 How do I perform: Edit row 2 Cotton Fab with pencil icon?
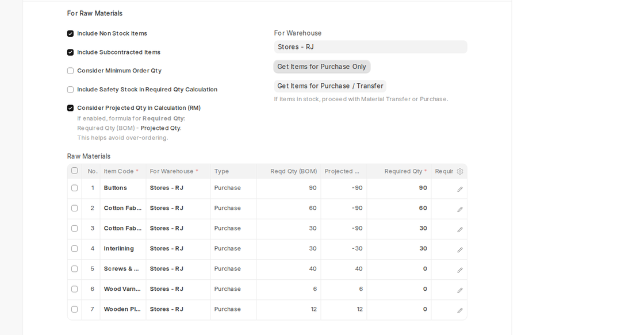[460, 209]
